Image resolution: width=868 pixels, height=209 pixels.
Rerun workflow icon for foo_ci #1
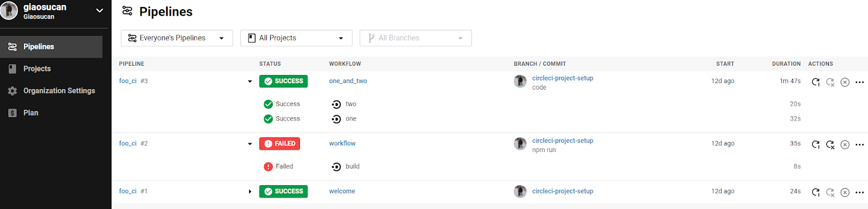[x=815, y=192]
